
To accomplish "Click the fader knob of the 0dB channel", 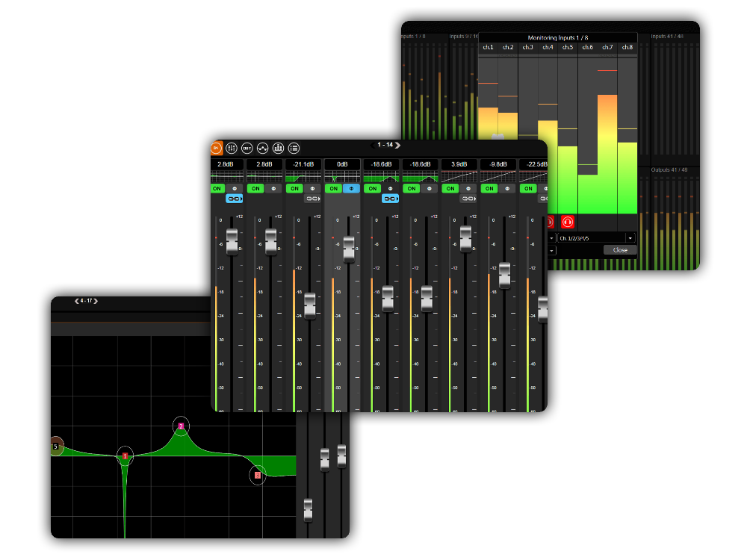I will 349,249.
